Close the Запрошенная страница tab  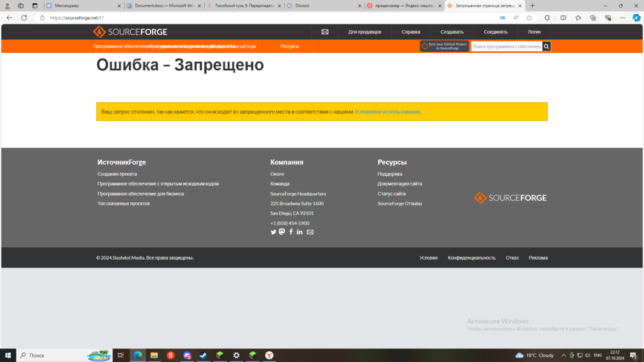click(x=520, y=6)
